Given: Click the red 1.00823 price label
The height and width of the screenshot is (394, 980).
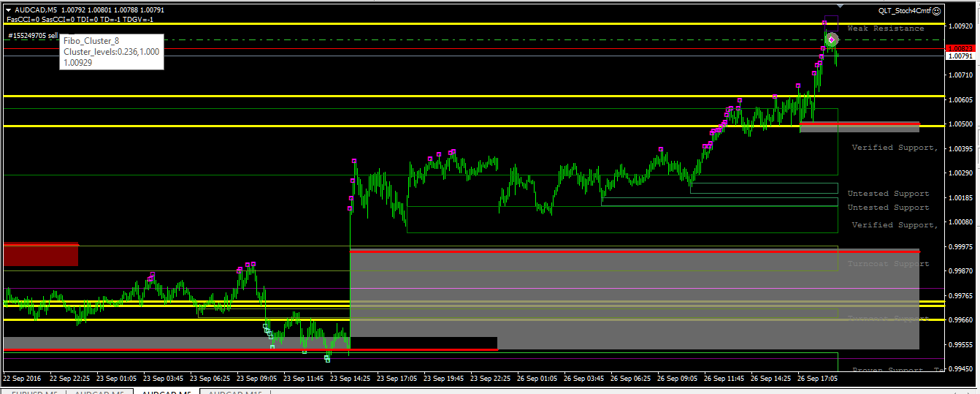Looking at the screenshot, I should tap(960, 48).
